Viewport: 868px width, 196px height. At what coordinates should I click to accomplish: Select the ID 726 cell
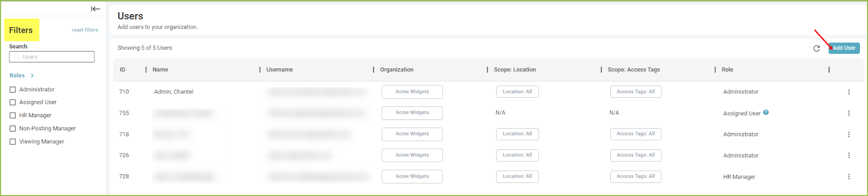point(124,155)
